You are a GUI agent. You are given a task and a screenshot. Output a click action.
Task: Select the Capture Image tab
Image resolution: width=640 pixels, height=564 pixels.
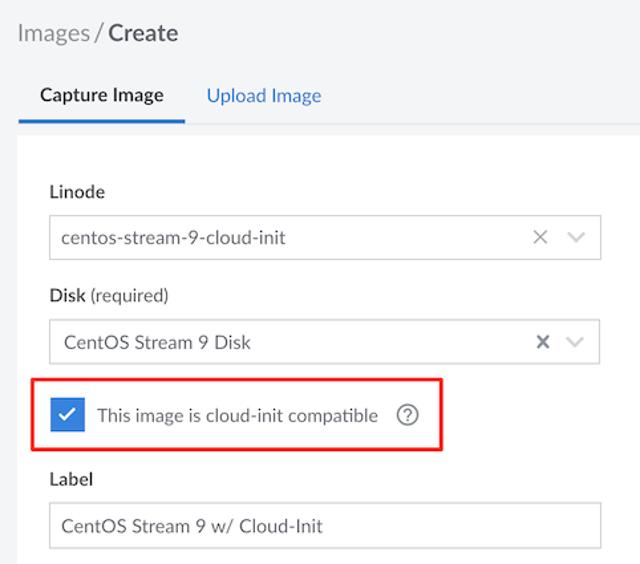coord(101,96)
